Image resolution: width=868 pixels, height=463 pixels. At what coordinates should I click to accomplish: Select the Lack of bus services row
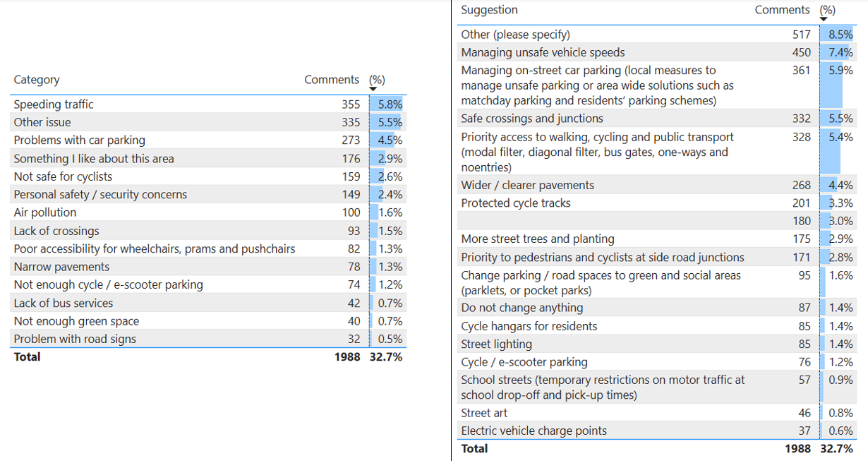click(x=64, y=303)
